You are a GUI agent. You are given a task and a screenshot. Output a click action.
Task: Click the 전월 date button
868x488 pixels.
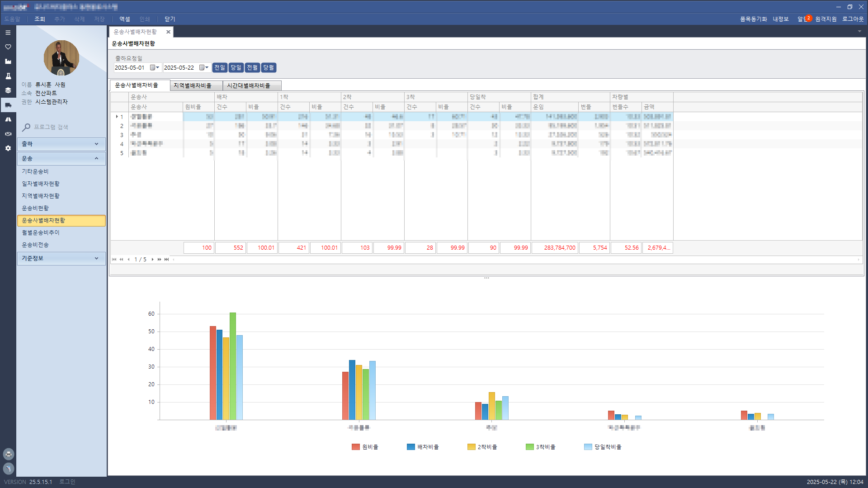point(252,68)
